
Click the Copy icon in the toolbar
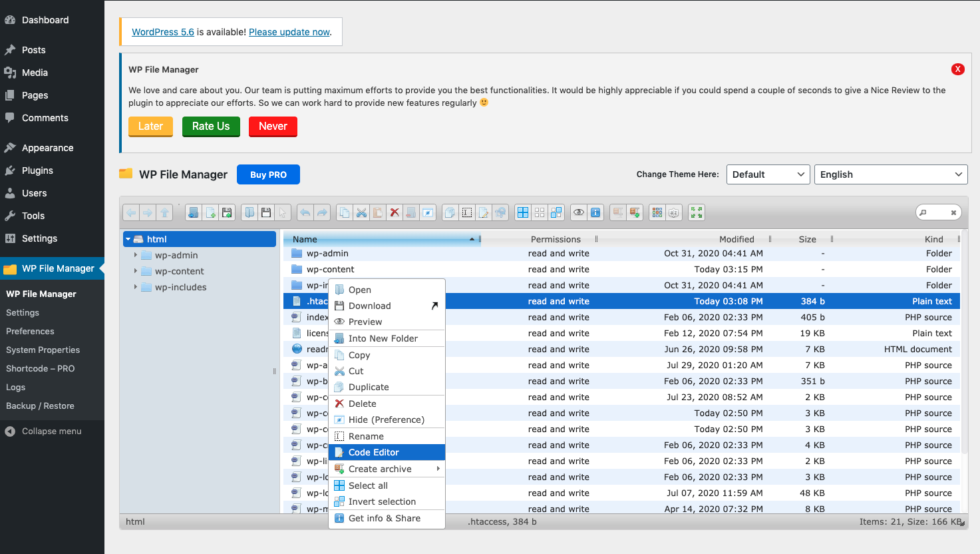[345, 212]
